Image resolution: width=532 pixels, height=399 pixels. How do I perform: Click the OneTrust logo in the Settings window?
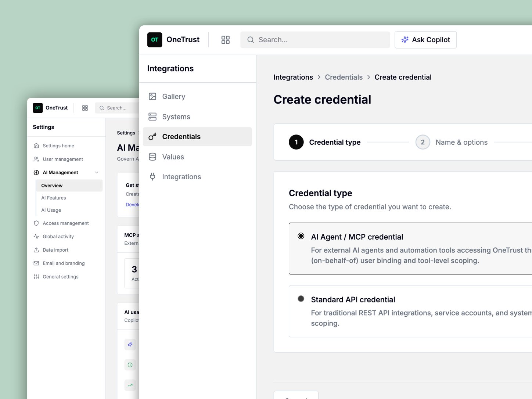click(x=38, y=108)
